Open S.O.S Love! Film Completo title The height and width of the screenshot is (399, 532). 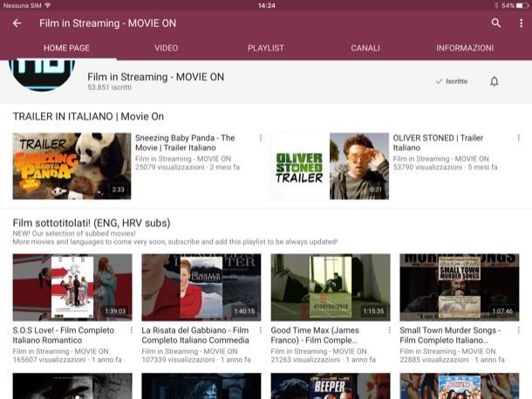pos(64,335)
